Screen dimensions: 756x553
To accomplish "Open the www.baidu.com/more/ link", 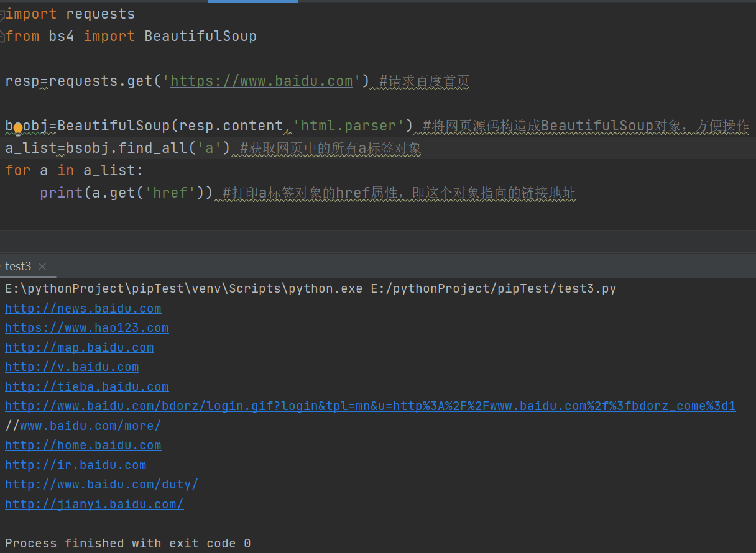I will [90, 425].
